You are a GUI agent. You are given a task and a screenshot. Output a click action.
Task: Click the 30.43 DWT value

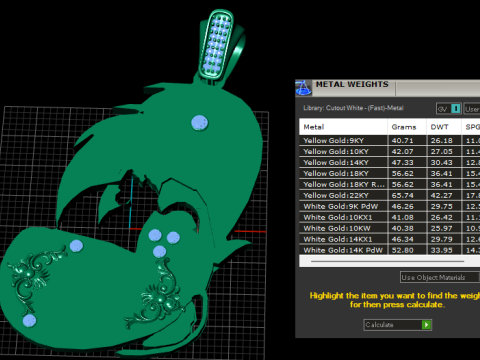[441, 163]
